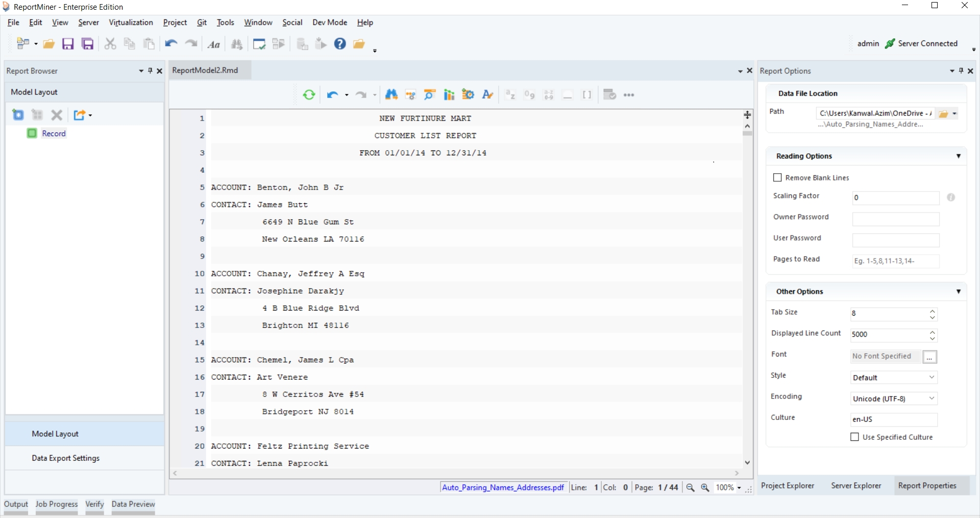Increase Tab Size with up arrow

(933, 311)
